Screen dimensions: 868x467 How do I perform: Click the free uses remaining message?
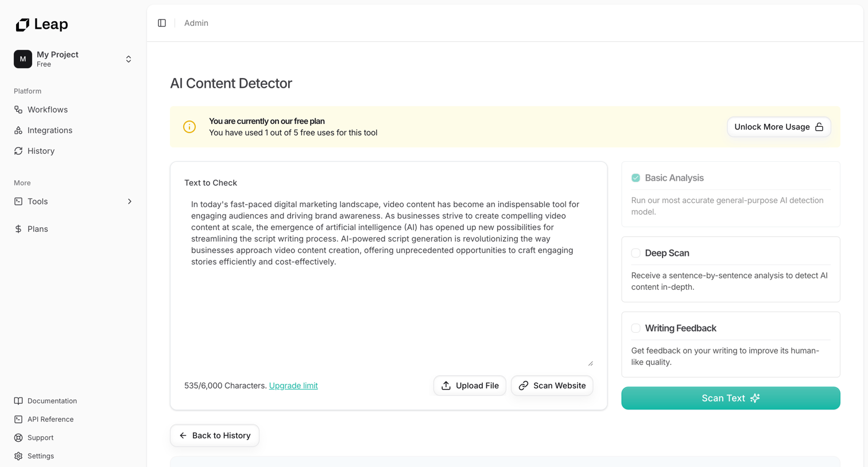click(x=293, y=133)
